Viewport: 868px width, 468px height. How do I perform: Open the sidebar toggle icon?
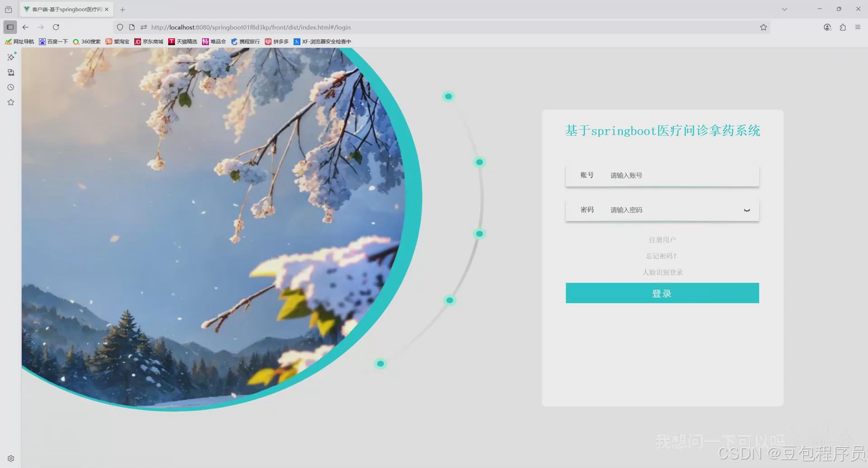10,27
